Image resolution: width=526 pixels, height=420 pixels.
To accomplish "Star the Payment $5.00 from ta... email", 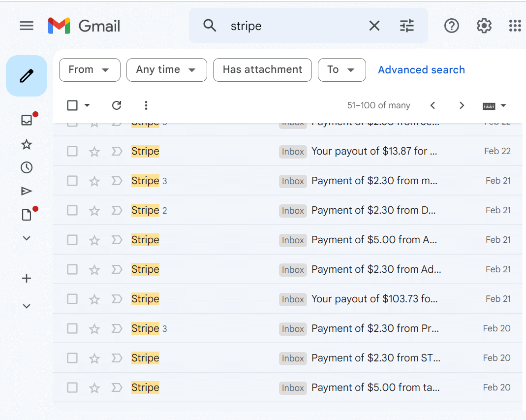I will pos(94,388).
